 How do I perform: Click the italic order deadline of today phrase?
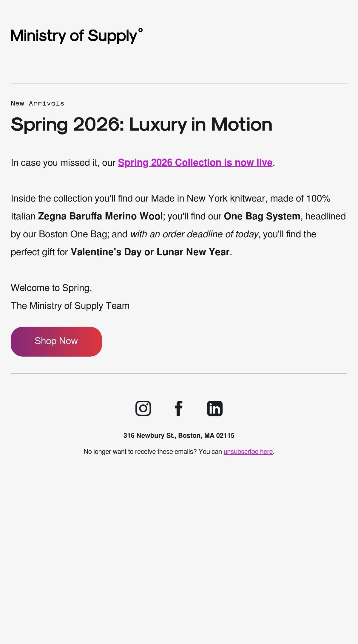tap(194, 234)
